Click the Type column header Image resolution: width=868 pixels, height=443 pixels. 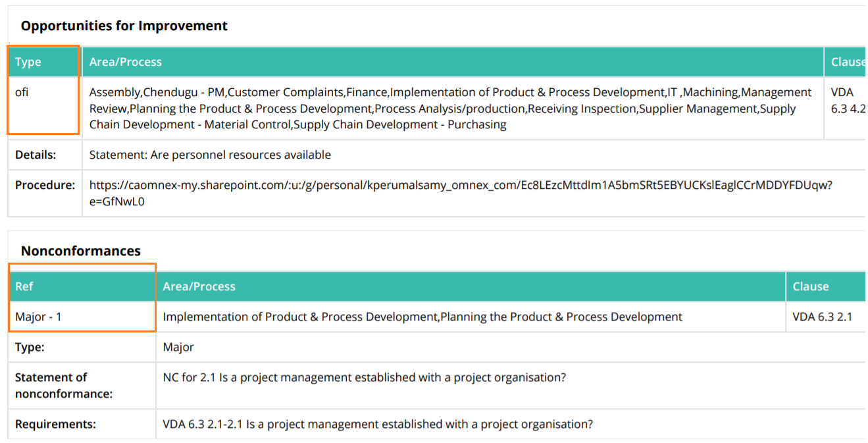click(x=45, y=62)
